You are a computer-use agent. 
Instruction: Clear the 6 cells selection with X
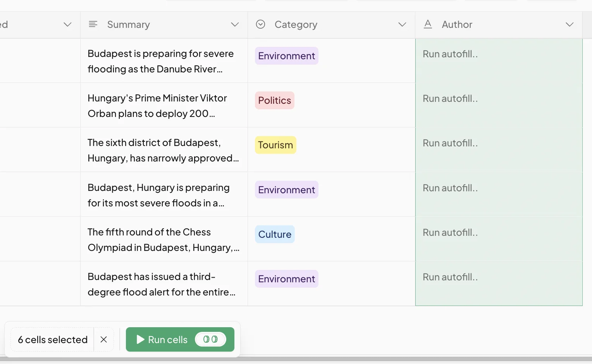pyautogui.click(x=103, y=340)
